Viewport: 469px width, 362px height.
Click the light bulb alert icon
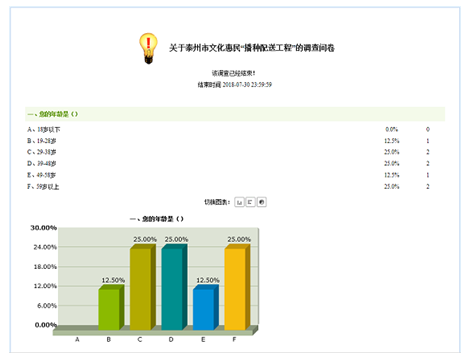click(x=148, y=48)
